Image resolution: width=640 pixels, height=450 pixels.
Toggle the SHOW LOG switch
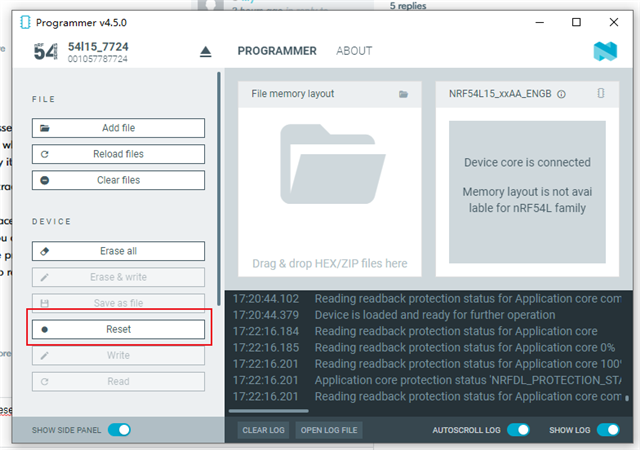608,430
